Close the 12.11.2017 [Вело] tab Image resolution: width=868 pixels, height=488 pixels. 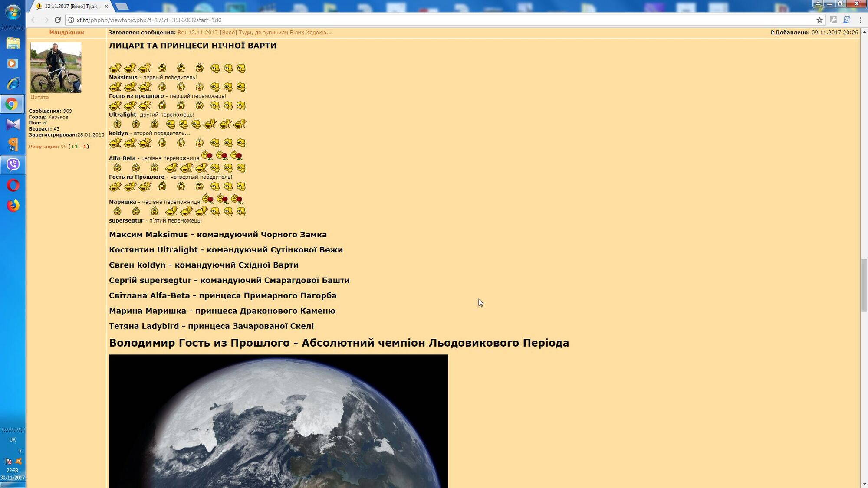tap(106, 7)
